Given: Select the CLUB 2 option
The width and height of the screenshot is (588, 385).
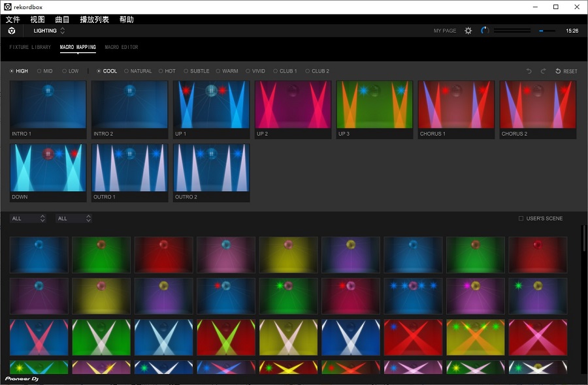Looking at the screenshot, I should (318, 71).
